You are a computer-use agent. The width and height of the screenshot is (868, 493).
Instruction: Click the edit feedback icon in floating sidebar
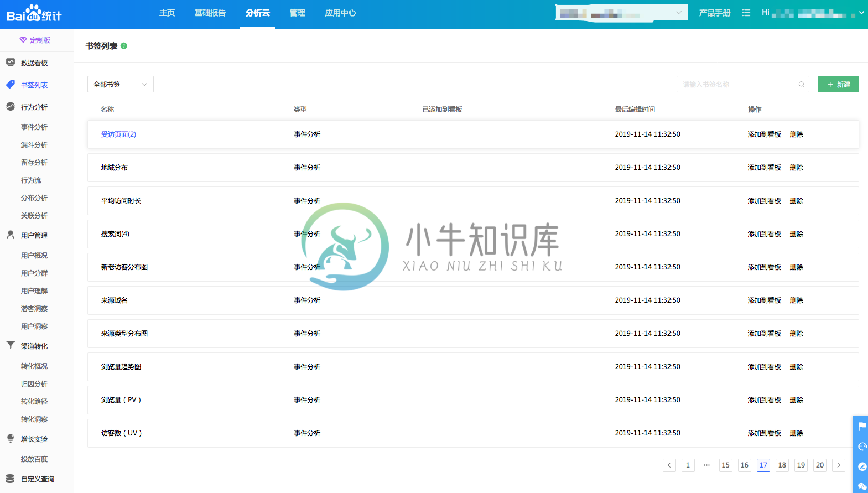(862, 466)
